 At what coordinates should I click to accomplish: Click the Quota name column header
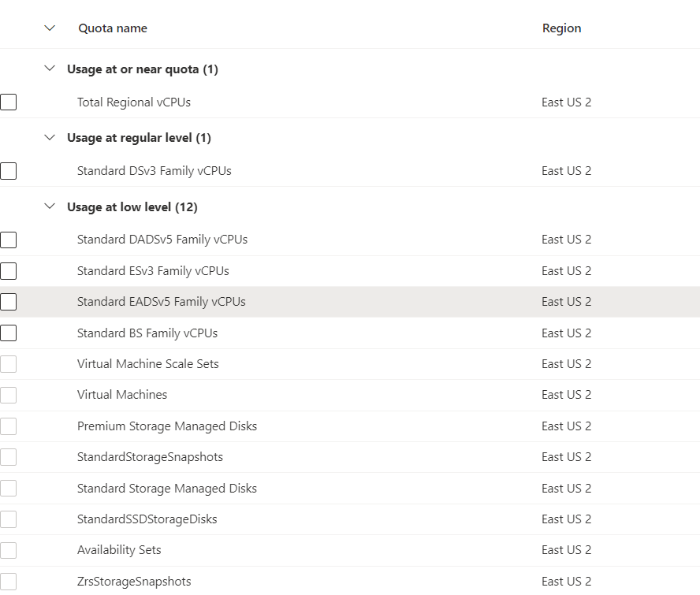(112, 28)
